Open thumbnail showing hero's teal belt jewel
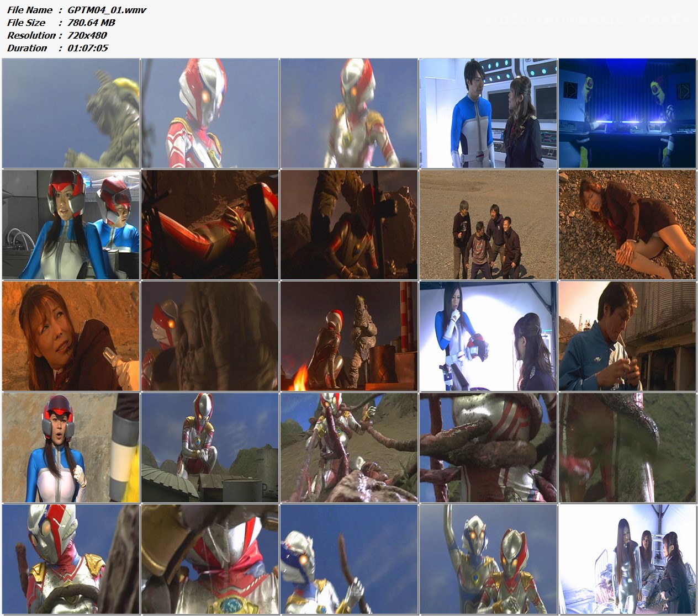 click(210, 559)
